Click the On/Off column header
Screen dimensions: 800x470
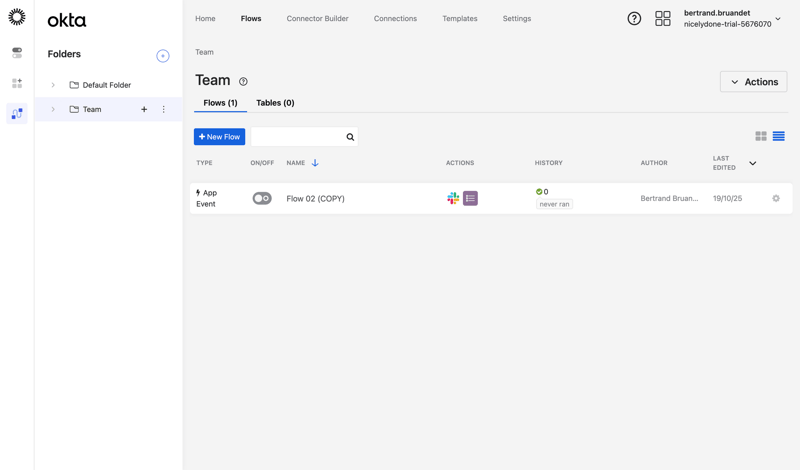(262, 163)
